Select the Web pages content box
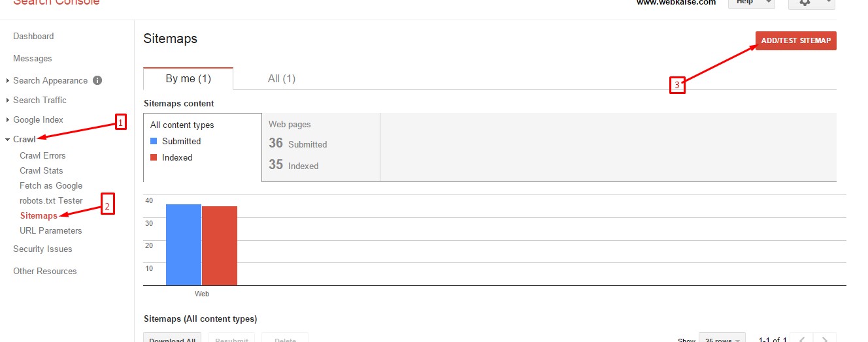868x342 pixels. point(320,147)
